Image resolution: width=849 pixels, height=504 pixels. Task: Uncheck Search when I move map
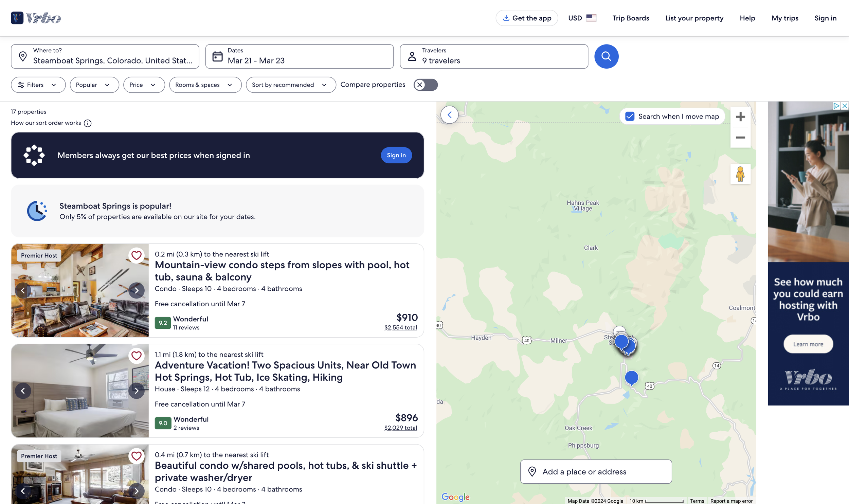point(630,116)
